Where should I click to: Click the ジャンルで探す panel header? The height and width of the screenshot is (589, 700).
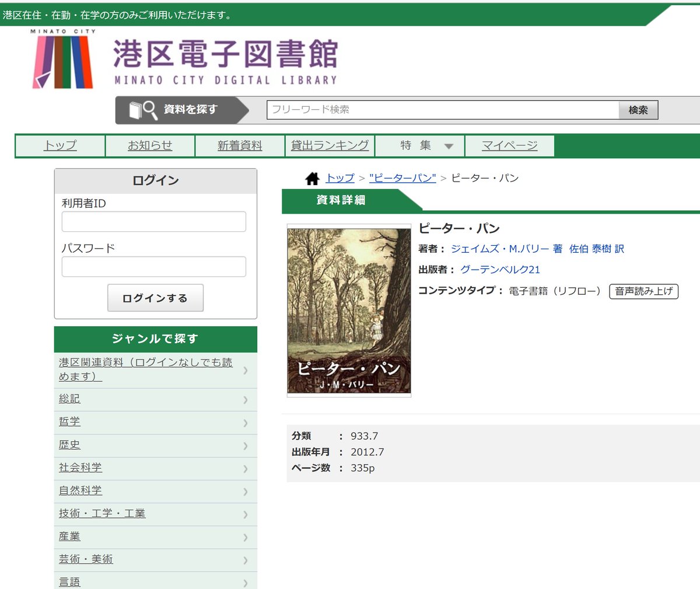pyautogui.click(x=155, y=339)
